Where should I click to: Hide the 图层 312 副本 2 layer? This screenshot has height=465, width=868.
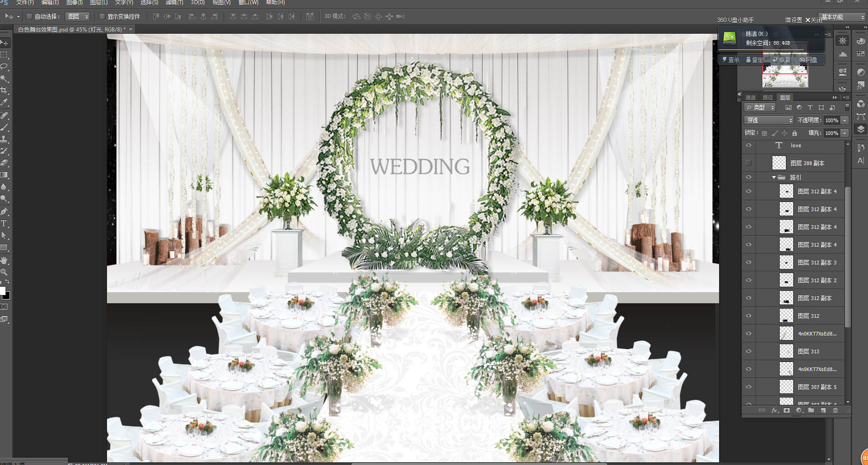749,280
